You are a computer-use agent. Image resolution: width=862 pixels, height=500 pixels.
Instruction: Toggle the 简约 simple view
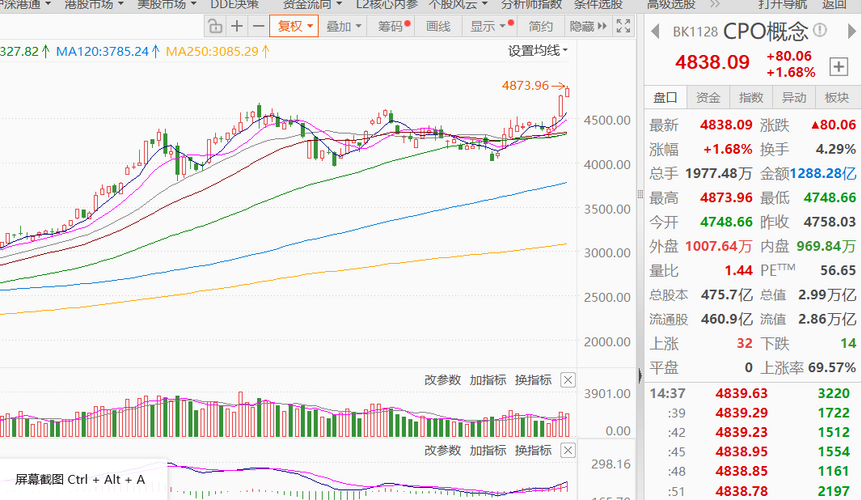(541, 27)
